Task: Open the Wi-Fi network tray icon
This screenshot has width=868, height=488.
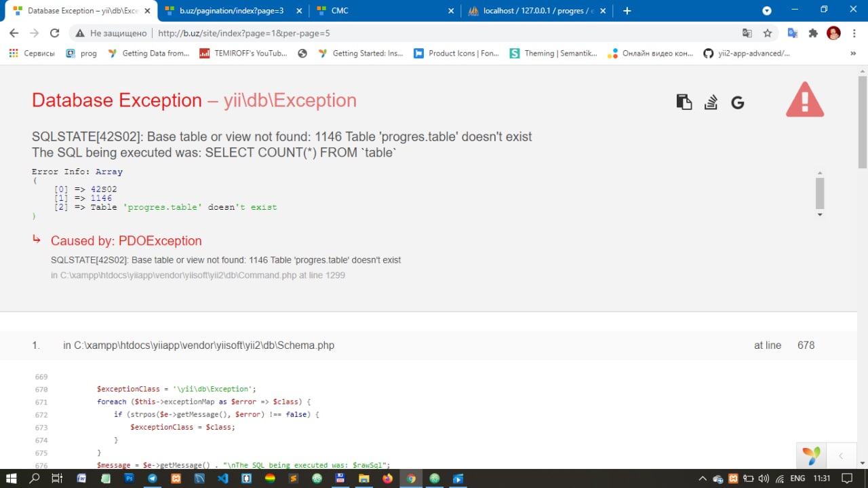Action: click(780, 478)
